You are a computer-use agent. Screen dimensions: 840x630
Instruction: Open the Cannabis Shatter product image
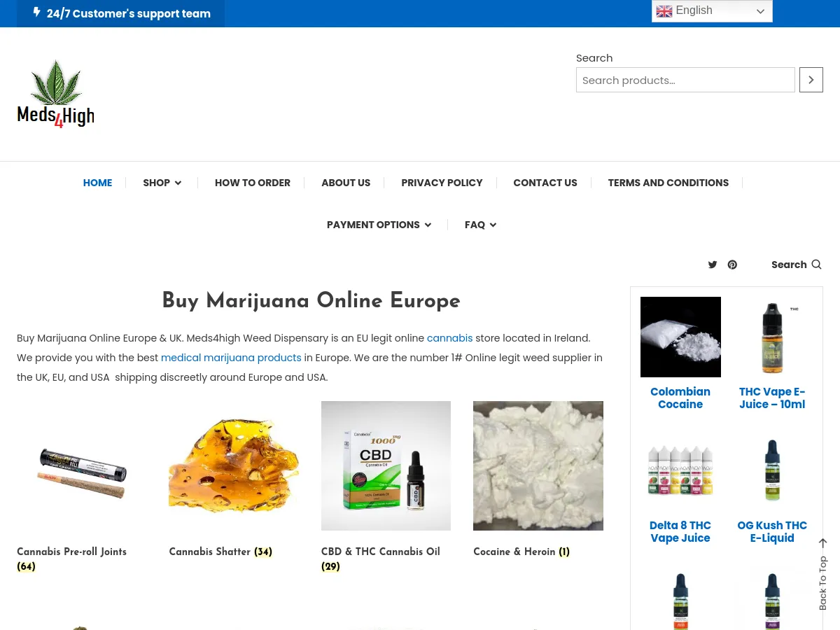pyautogui.click(x=234, y=465)
